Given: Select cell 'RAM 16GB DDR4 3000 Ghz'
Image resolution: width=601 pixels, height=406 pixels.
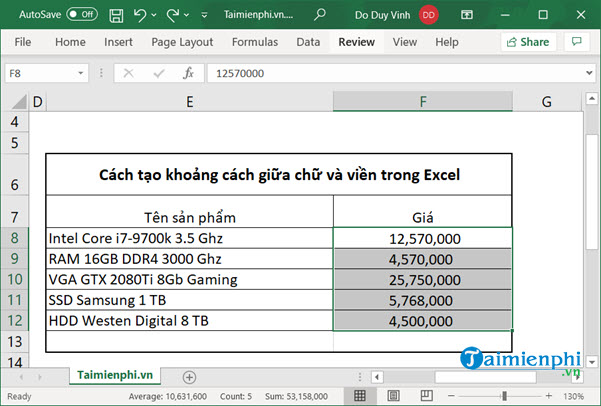Looking at the screenshot, I should [x=190, y=259].
